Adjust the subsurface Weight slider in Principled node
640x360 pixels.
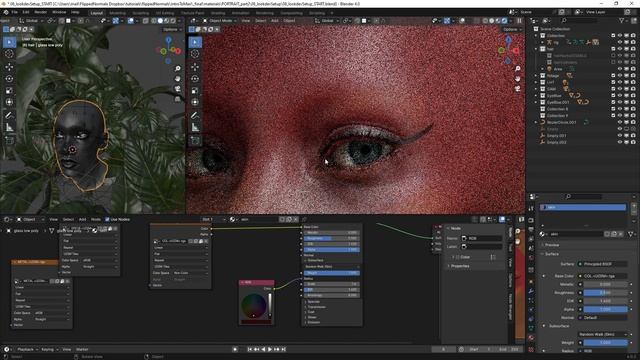pyautogui.click(x=331, y=273)
